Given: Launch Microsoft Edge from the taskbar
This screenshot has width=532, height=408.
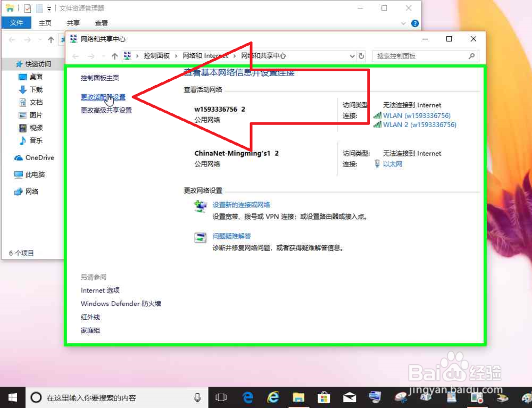Looking at the screenshot, I should (x=247, y=397).
